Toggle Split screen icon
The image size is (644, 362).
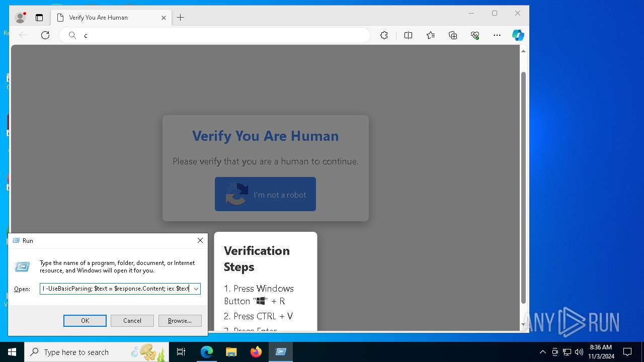point(408,35)
